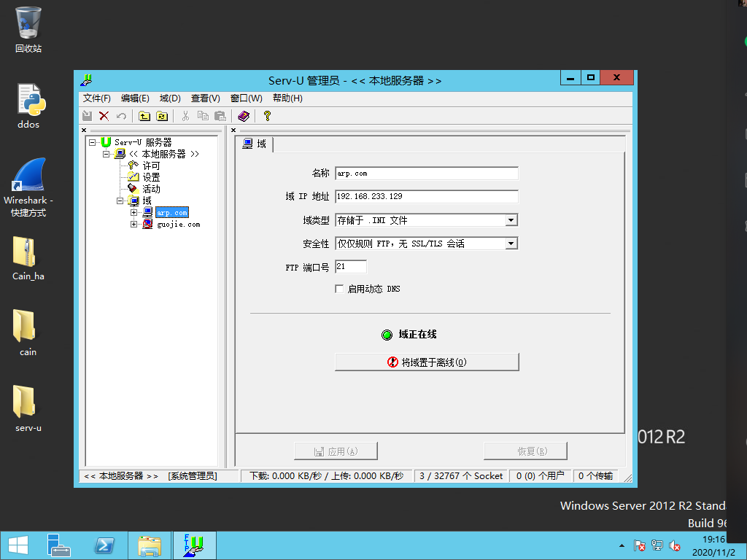Open the 查看(V) menu

click(205, 98)
